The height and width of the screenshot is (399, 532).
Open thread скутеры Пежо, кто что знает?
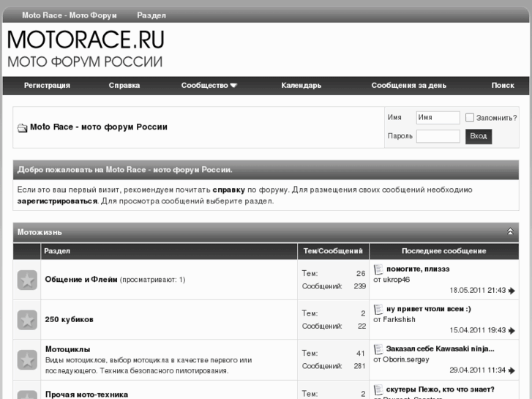point(440,389)
